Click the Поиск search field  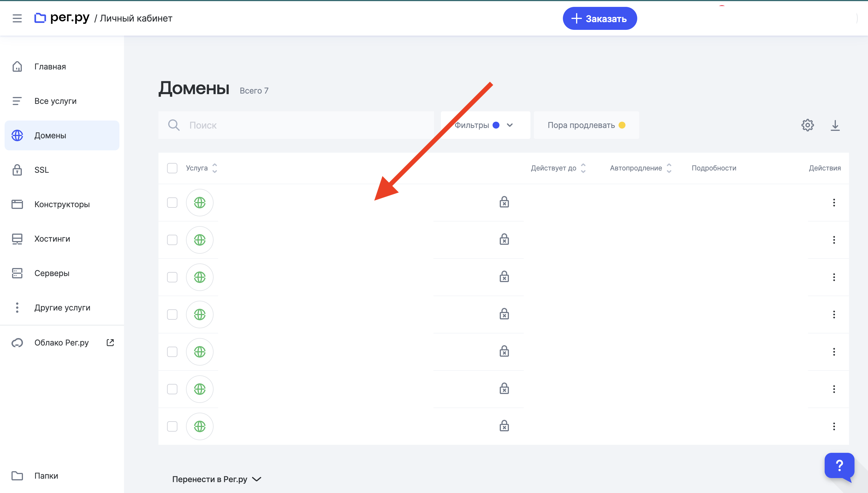(x=296, y=125)
